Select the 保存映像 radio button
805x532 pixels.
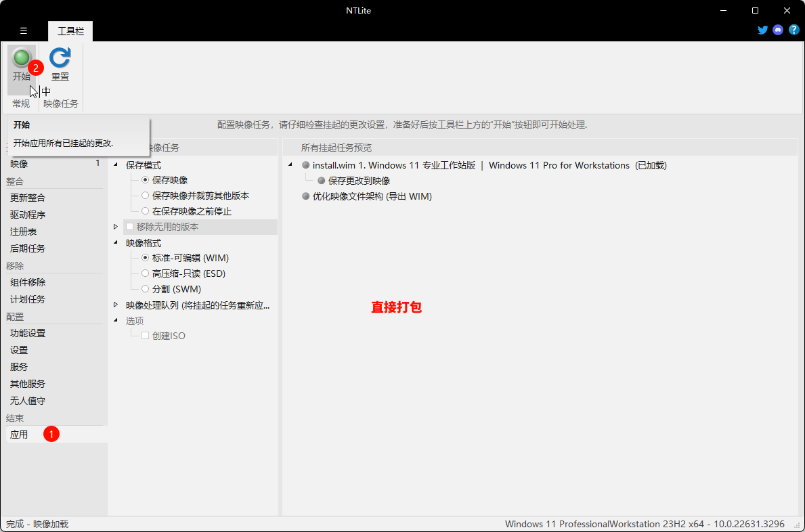tap(146, 180)
